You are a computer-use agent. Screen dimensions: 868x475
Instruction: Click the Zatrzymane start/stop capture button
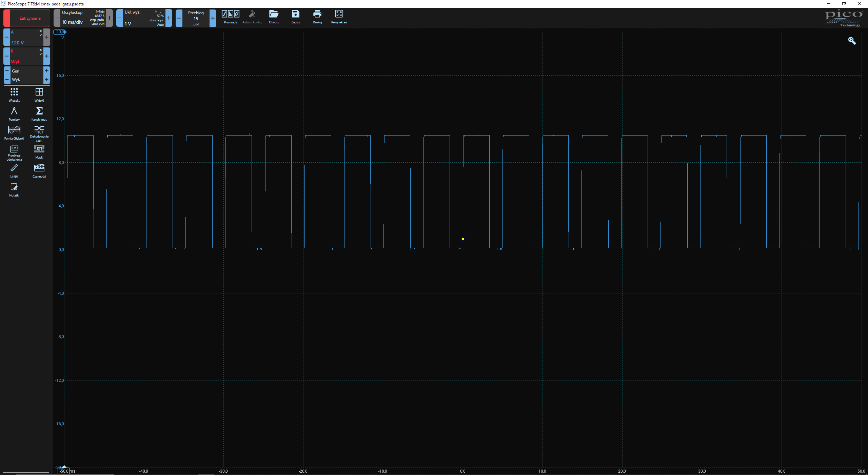pyautogui.click(x=30, y=18)
